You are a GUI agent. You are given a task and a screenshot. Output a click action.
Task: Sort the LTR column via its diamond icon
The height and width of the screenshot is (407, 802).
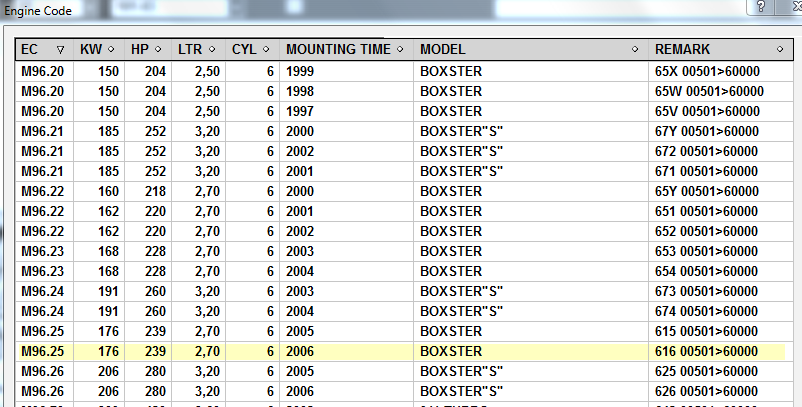click(212, 50)
